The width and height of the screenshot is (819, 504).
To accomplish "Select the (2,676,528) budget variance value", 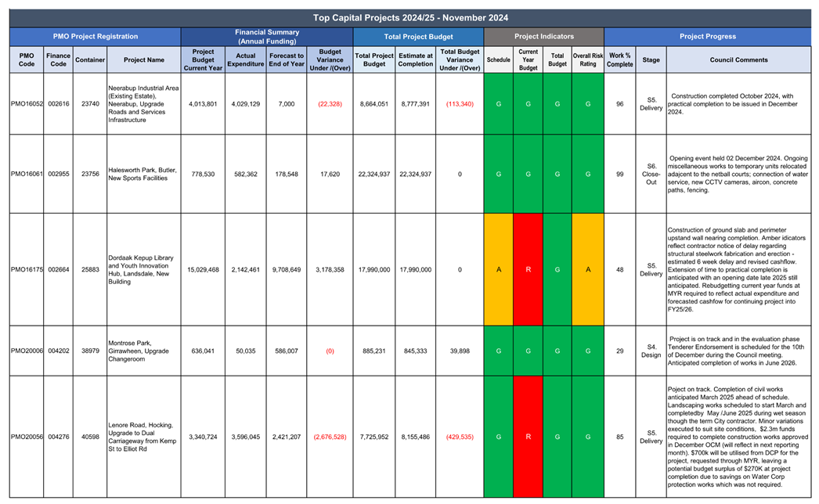I will pyautogui.click(x=330, y=437).
